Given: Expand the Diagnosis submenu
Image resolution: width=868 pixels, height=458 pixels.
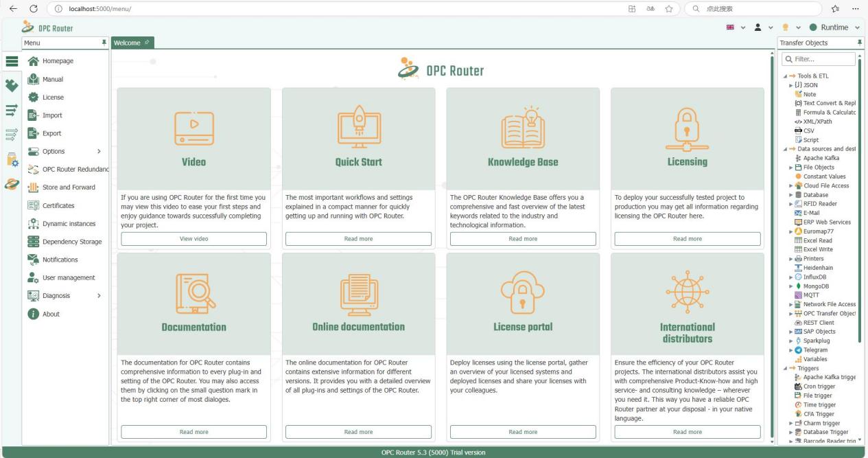Looking at the screenshot, I should [x=98, y=295].
